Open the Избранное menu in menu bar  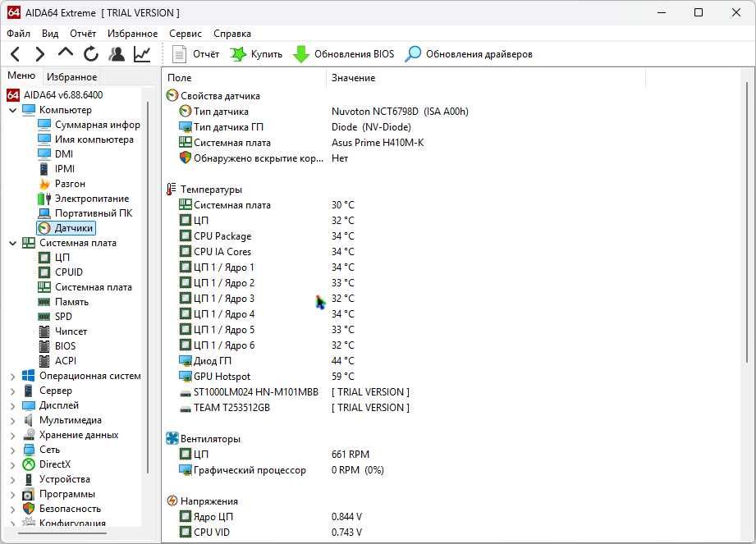[x=133, y=34]
